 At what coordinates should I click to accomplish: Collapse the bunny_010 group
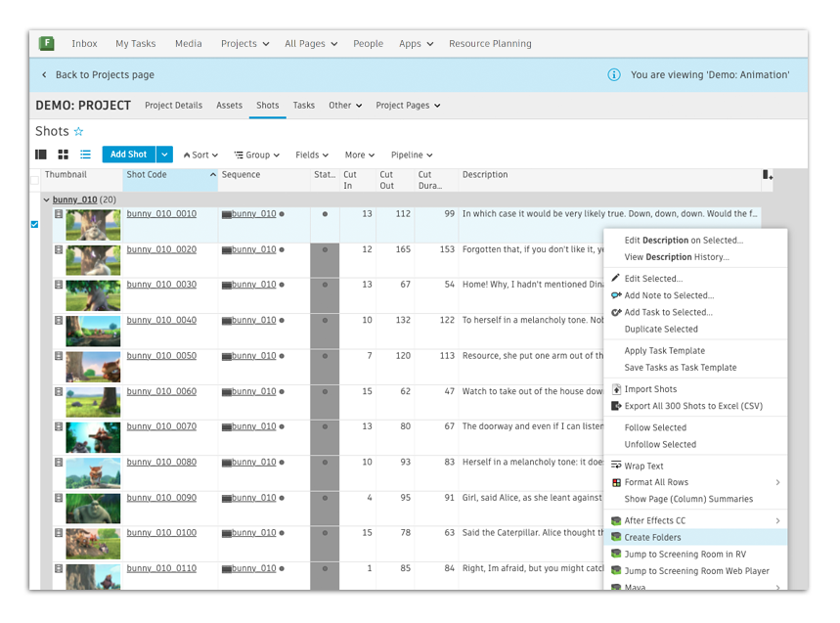(x=47, y=200)
